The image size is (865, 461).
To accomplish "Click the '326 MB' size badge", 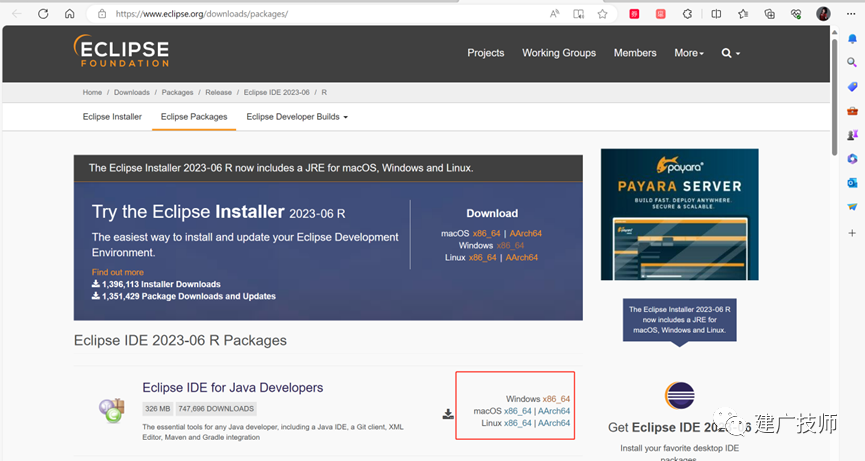I will coord(158,409).
